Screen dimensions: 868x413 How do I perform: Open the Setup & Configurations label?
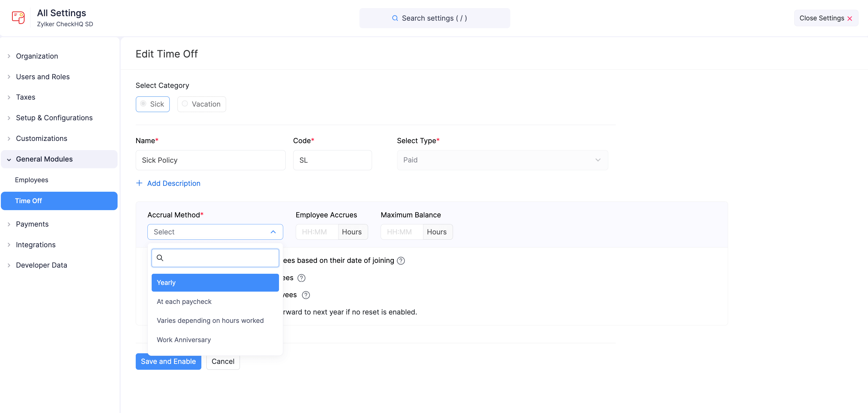tap(54, 118)
